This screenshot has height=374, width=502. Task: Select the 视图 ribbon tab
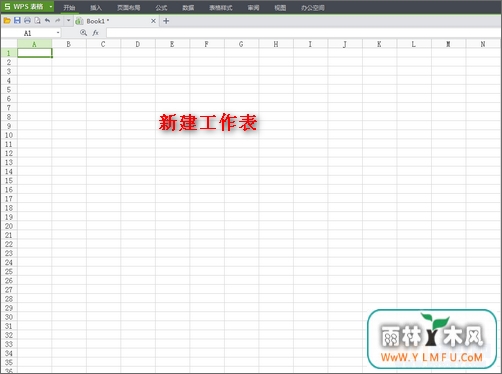[x=280, y=8]
